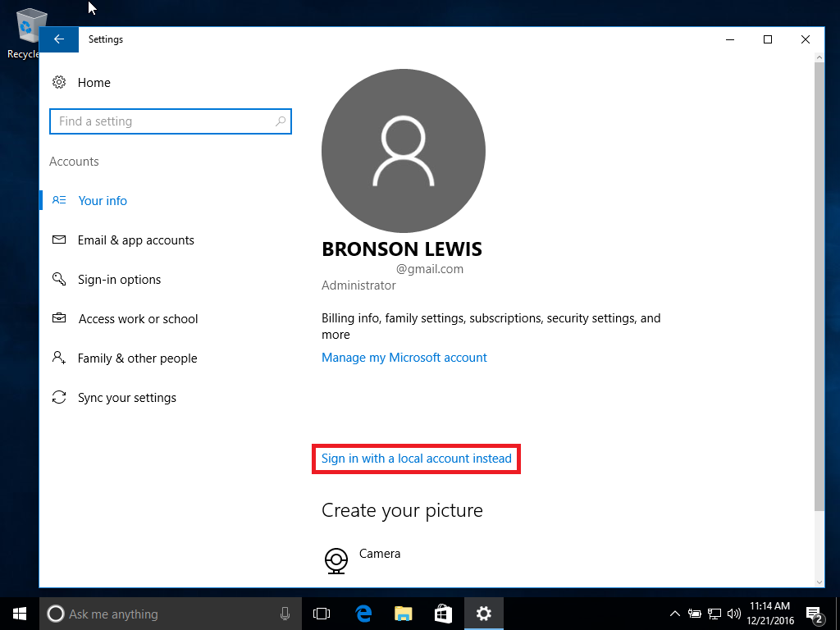
Task: Focus the Find a setting search box
Action: (x=171, y=121)
